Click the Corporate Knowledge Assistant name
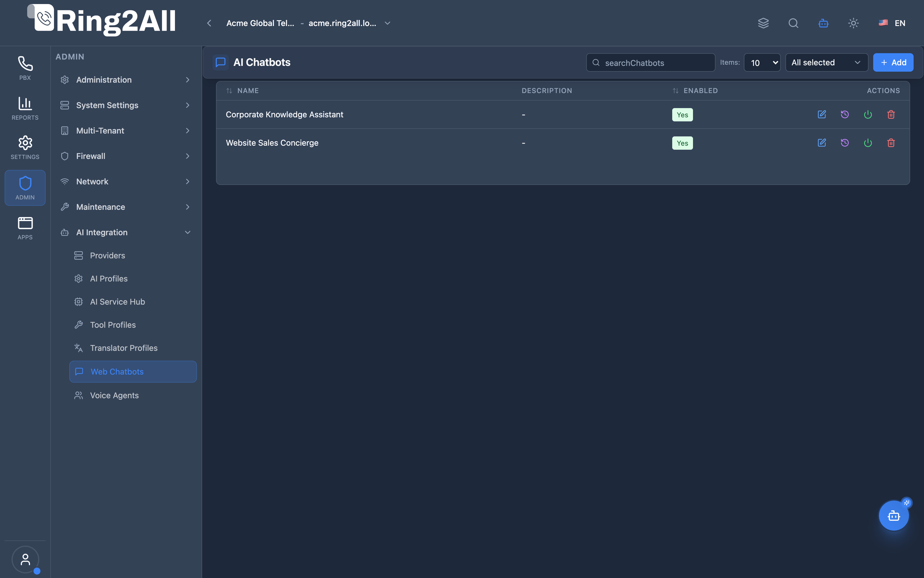 click(x=284, y=114)
